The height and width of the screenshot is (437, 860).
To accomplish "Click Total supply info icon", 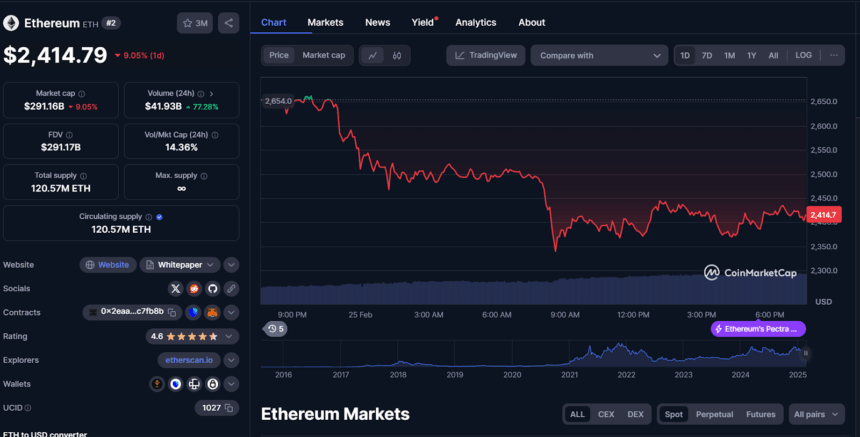I will pos(83,176).
